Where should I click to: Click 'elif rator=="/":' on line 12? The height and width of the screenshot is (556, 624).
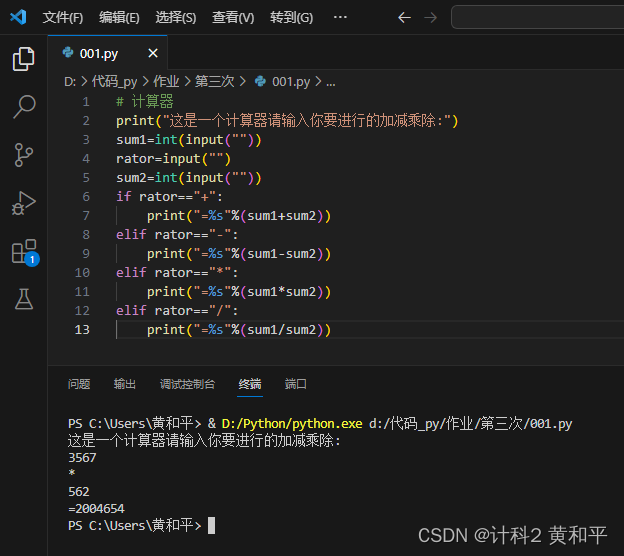point(177,310)
